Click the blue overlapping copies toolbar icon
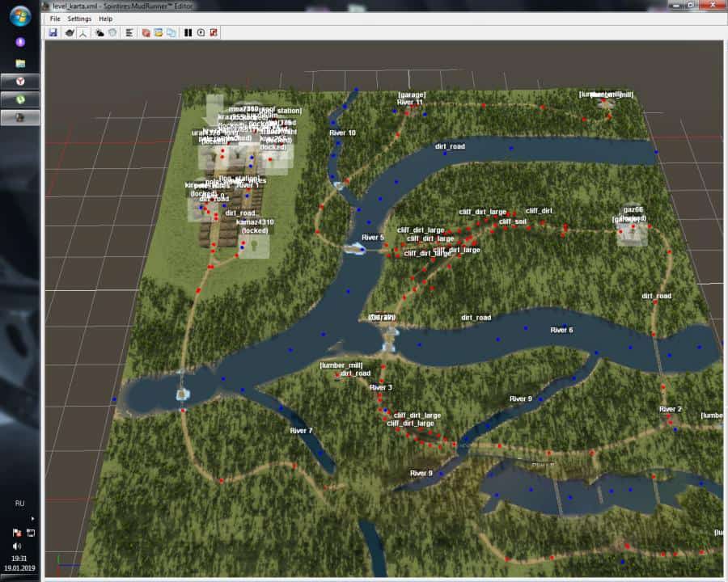This screenshot has width=728, height=582. [x=171, y=32]
